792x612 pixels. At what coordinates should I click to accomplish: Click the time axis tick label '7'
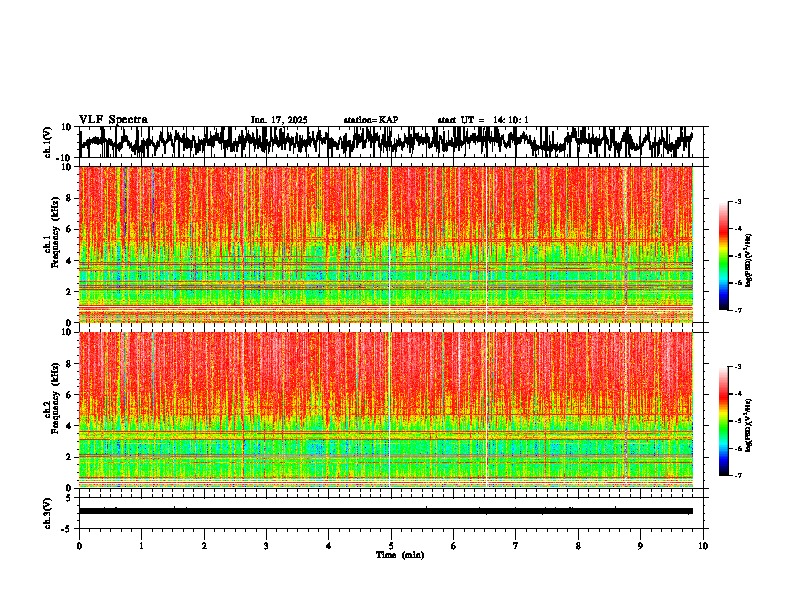click(516, 546)
